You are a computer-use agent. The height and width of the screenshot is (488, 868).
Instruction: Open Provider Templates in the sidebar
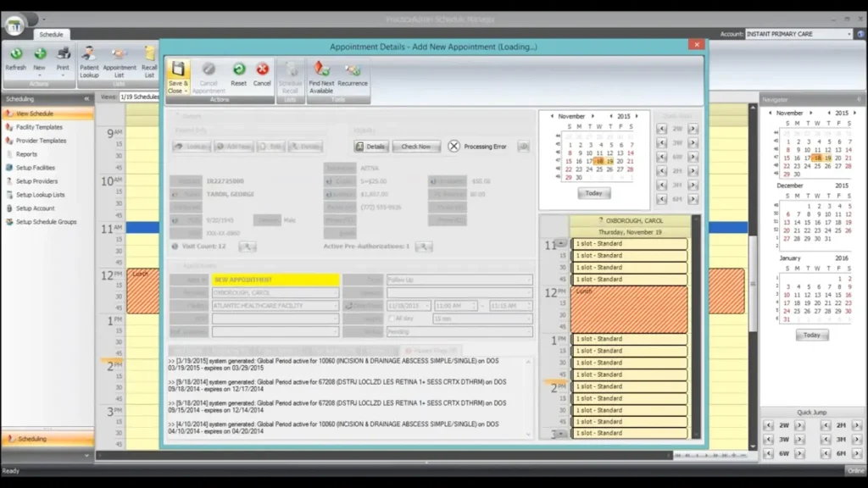point(41,141)
